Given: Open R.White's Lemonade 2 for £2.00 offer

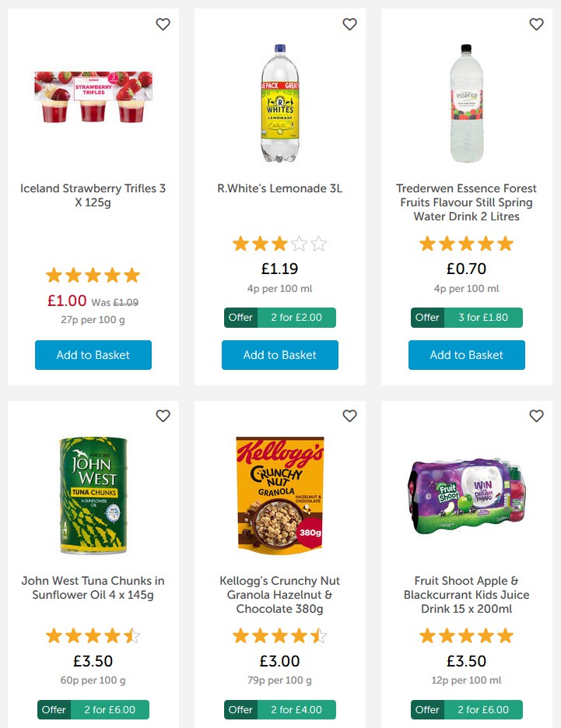Looking at the screenshot, I should point(280,318).
